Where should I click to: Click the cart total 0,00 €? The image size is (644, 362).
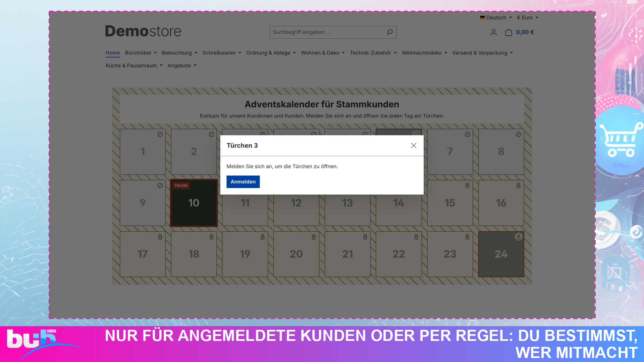coord(525,32)
